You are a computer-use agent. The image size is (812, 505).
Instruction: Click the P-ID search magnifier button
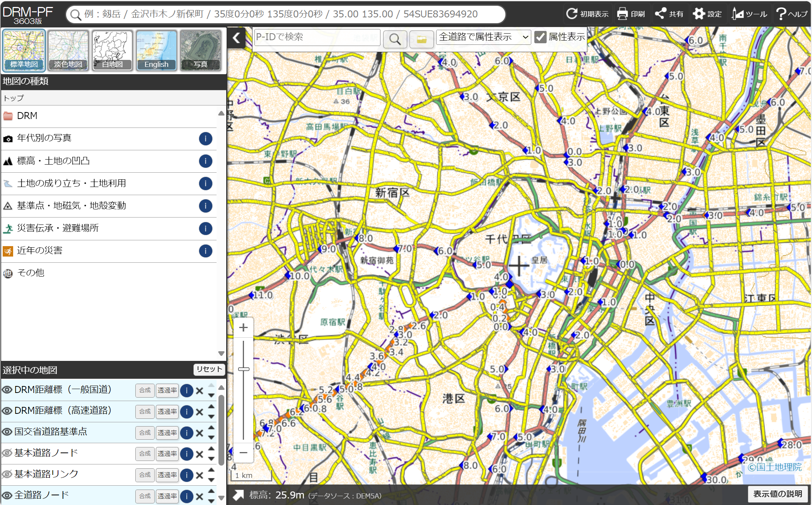click(394, 39)
